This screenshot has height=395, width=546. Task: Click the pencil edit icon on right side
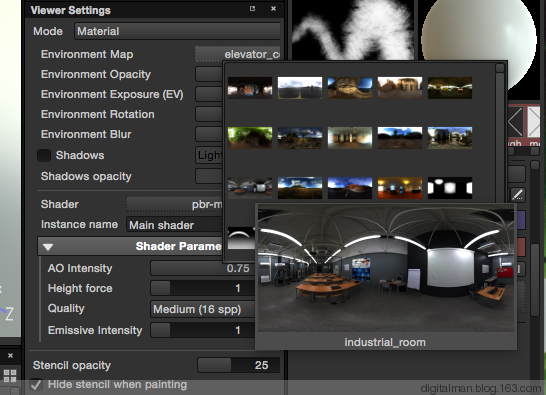[518, 195]
